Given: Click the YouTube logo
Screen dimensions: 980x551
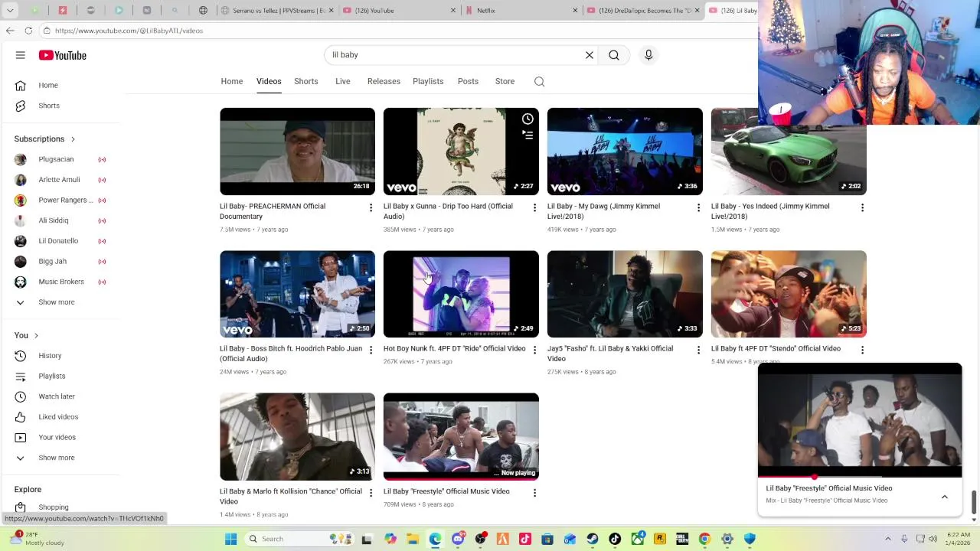Looking at the screenshot, I should click(x=63, y=55).
